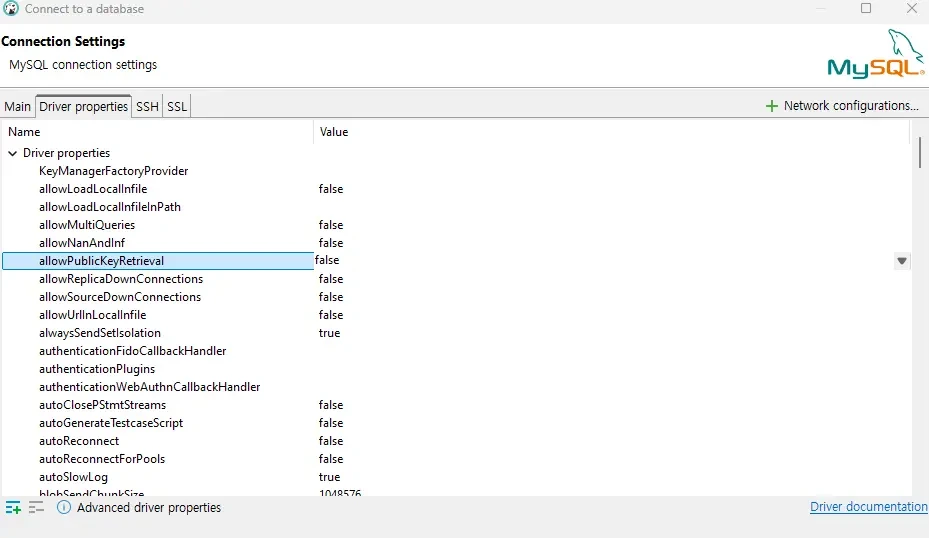The width and height of the screenshot is (929, 538).
Task: Open the SSH tab
Action: 148,107
